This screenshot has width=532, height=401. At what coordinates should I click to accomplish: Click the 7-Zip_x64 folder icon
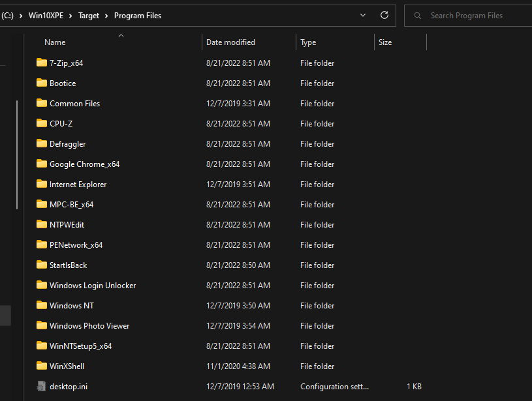point(41,63)
